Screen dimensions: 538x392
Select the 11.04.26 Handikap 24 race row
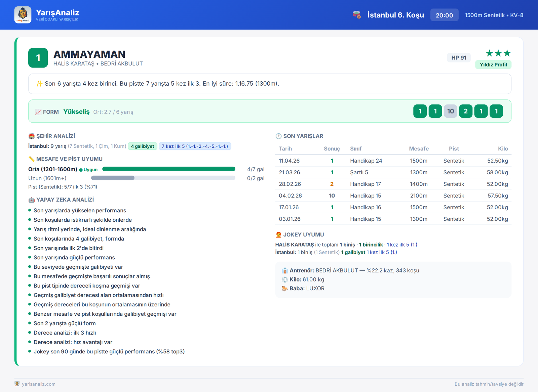click(393, 161)
